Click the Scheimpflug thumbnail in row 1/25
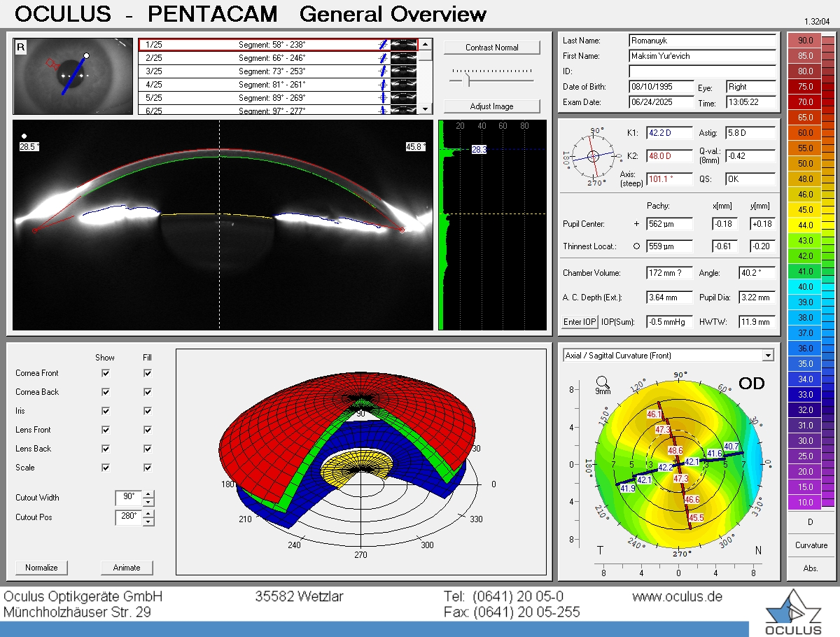 [404, 44]
